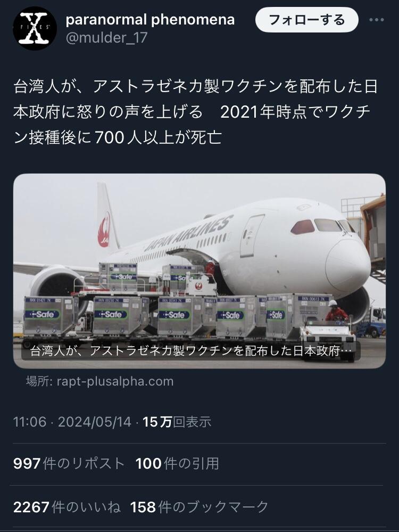Open the X-Files profile avatar

35,29
